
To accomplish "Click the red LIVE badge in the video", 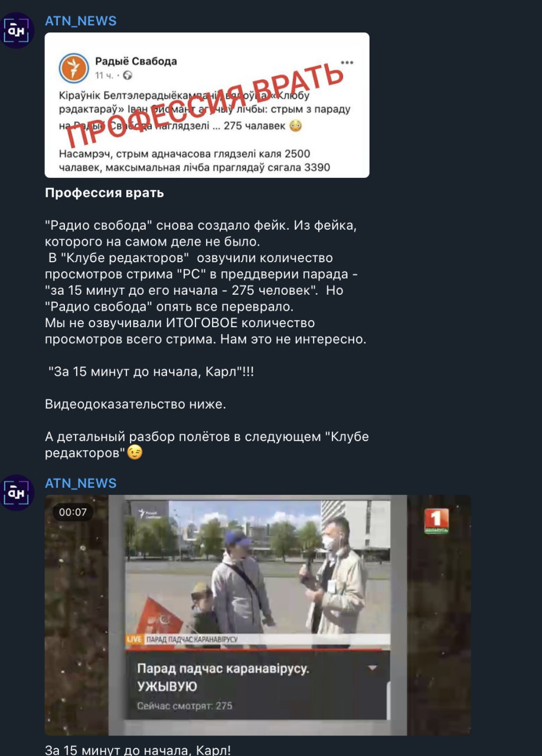I will pos(133,639).
